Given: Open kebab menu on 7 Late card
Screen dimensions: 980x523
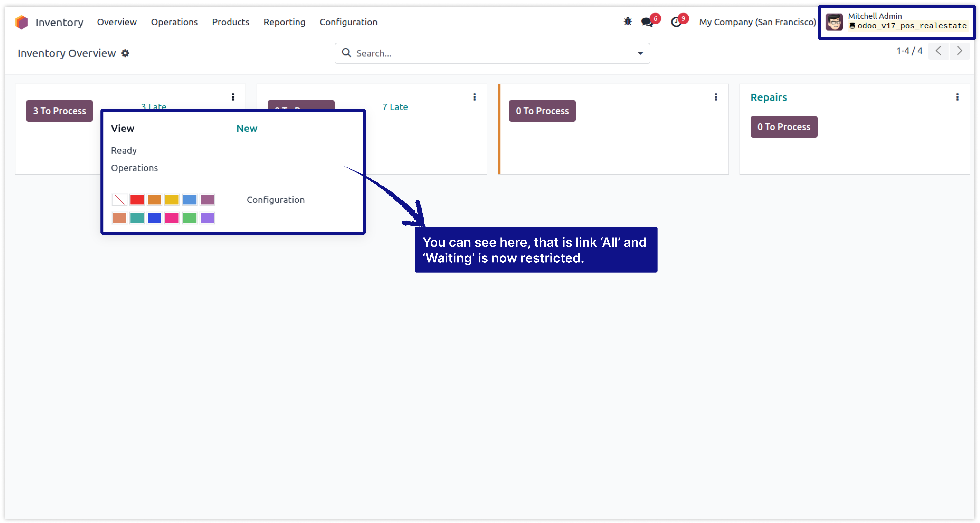Looking at the screenshot, I should [474, 97].
